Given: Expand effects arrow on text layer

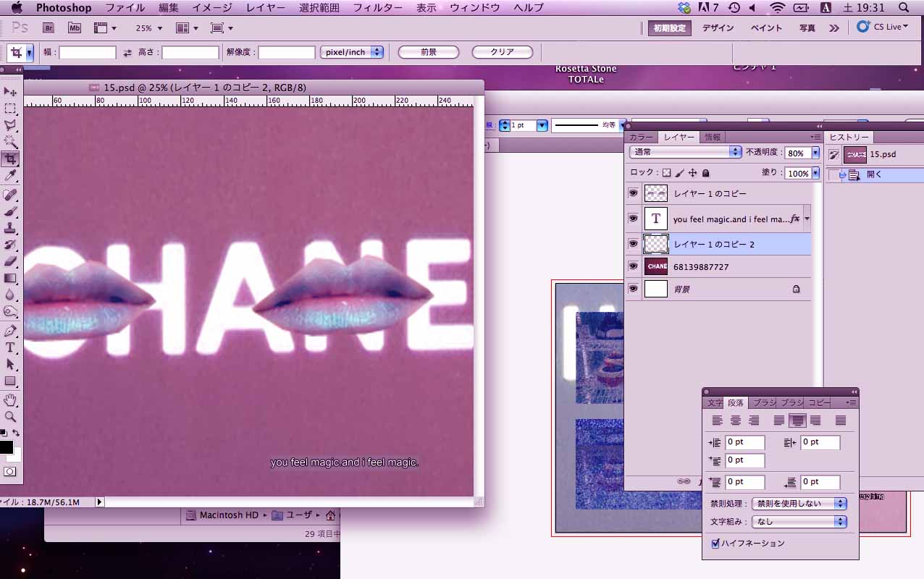Looking at the screenshot, I should click(807, 219).
